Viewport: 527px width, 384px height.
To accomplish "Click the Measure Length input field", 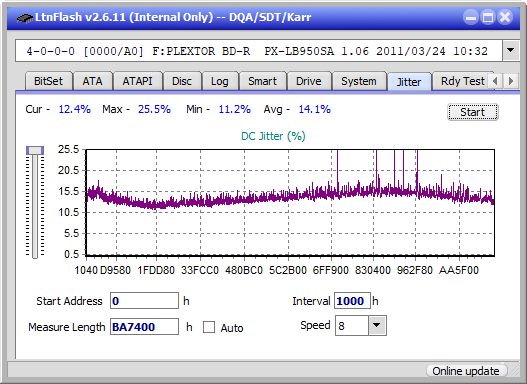I will [x=145, y=327].
